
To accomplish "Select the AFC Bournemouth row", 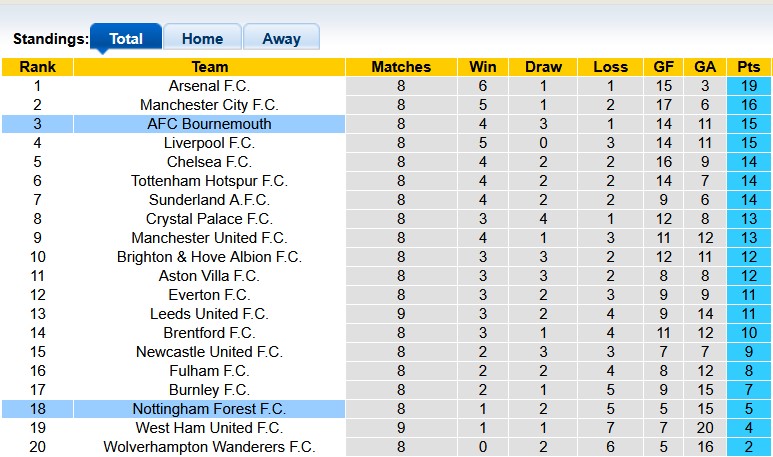I will click(x=209, y=124).
